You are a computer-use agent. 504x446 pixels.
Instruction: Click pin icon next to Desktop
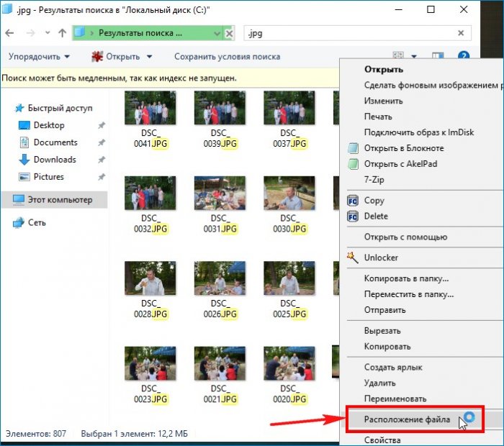[102, 125]
